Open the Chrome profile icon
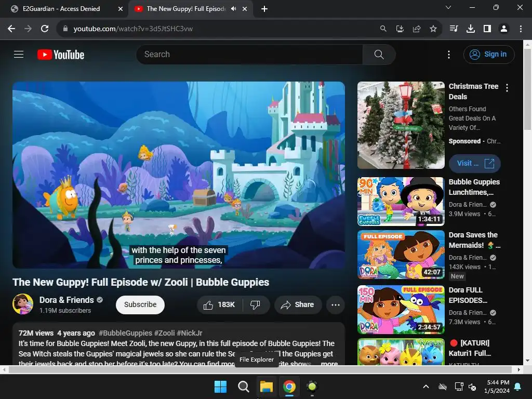Viewport: 532px width, 399px height. point(504,29)
